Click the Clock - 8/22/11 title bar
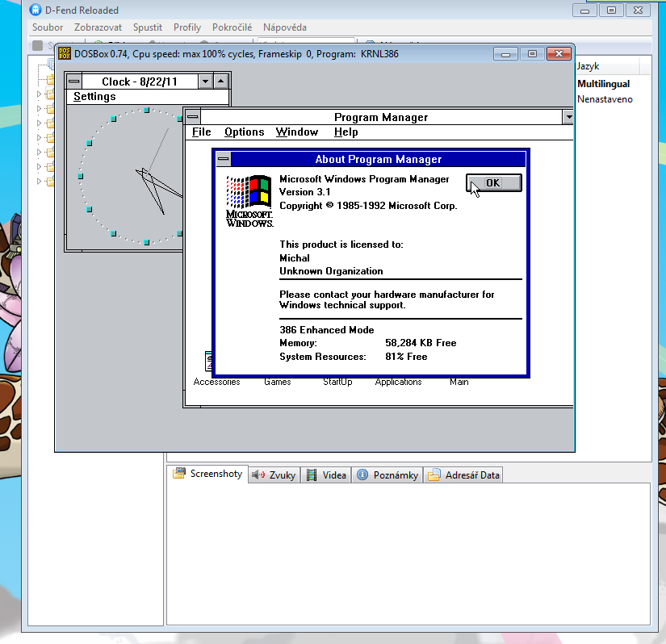The image size is (666, 644). tap(140, 81)
